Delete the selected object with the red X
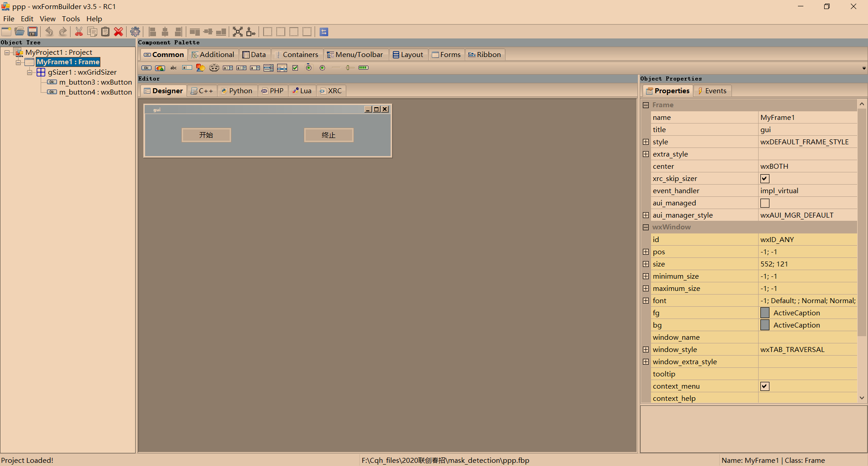The width and height of the screenshot is (868, 466). tap(118, 32)
